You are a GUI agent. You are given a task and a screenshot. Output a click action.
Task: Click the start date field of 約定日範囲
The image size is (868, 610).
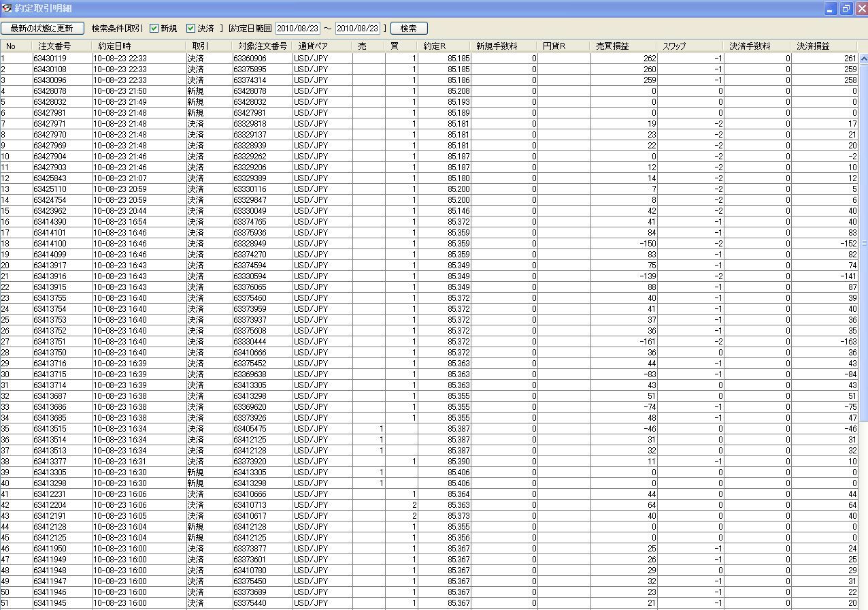click(298, 29)
